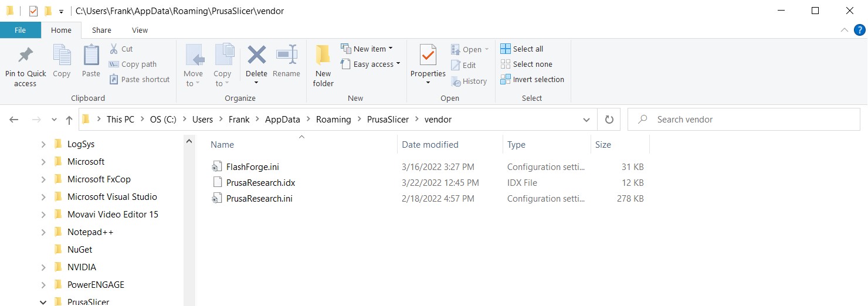Click Invert selection
This screenshot has width=868, height=306.
coord(533,80)
